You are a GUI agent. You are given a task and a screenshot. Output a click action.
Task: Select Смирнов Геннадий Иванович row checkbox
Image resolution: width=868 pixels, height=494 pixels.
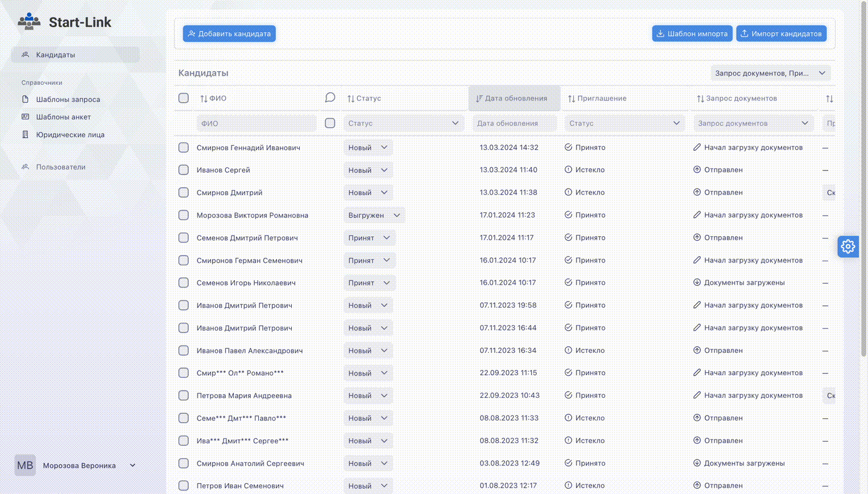[x=183, y=147]
